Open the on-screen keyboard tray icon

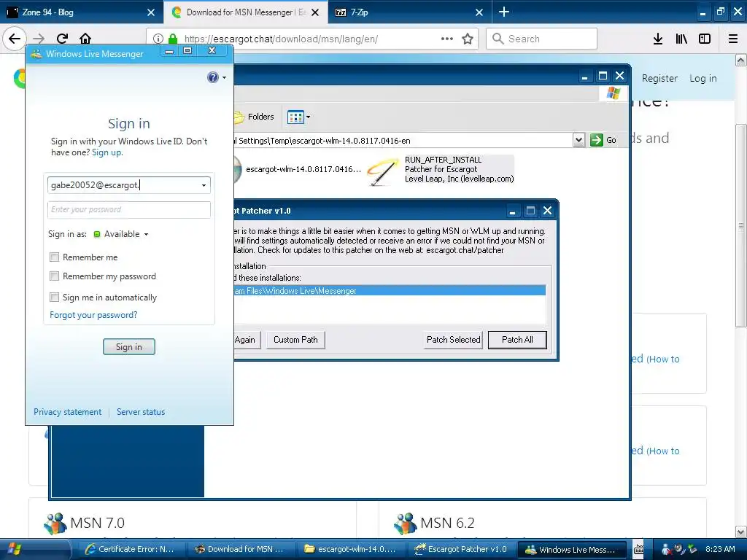click(x=639, y=549)
